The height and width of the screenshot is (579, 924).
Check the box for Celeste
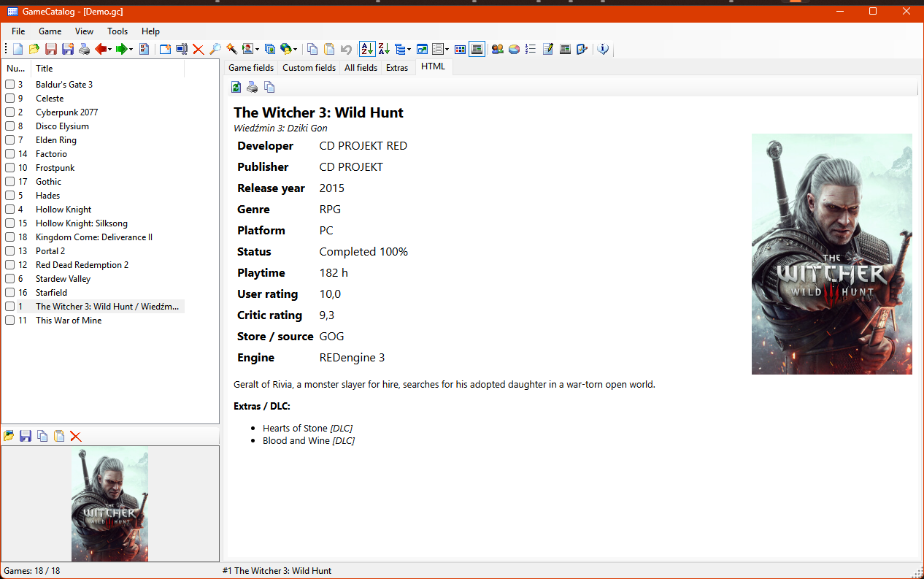[10, 99]
